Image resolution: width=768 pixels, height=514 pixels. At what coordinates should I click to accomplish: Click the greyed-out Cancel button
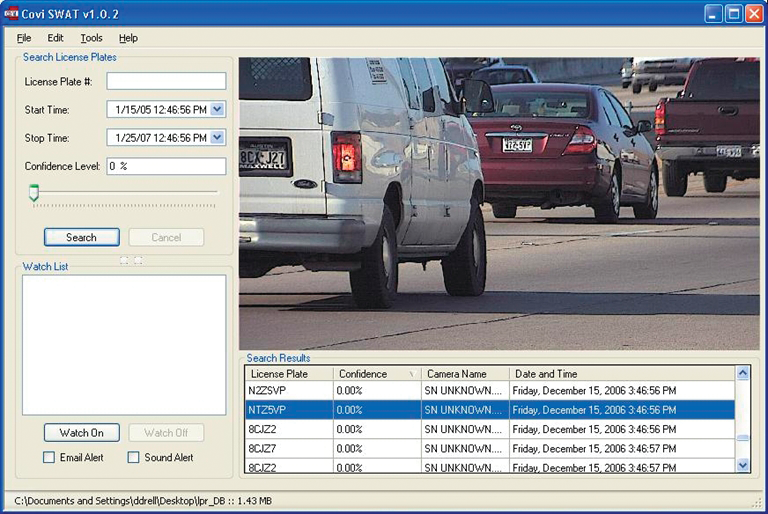tap(166, 237)
